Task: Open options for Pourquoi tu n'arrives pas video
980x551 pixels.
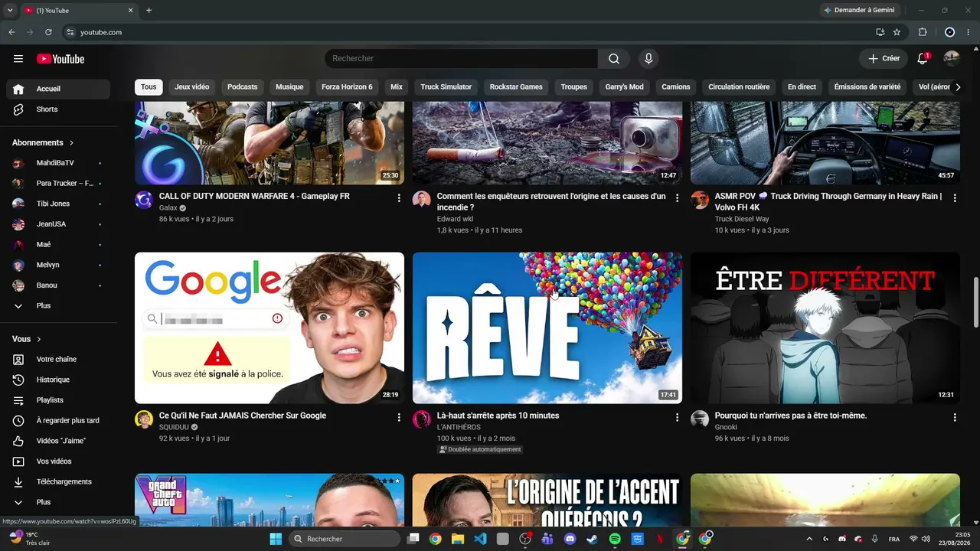Action: pyautogui.click(x=955, y=417)
